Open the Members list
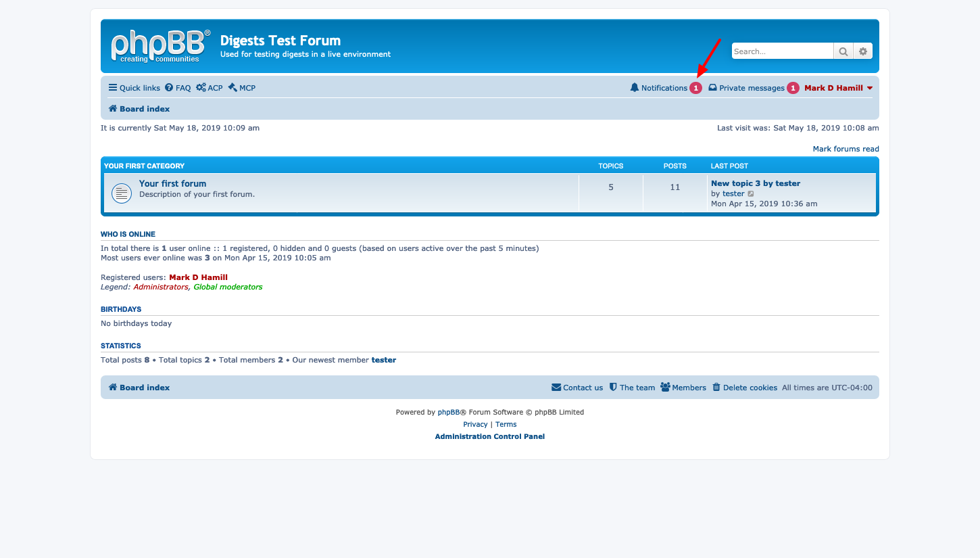This screenshot has height=558, width=980. pyautogui.click(x=683, y=388)
